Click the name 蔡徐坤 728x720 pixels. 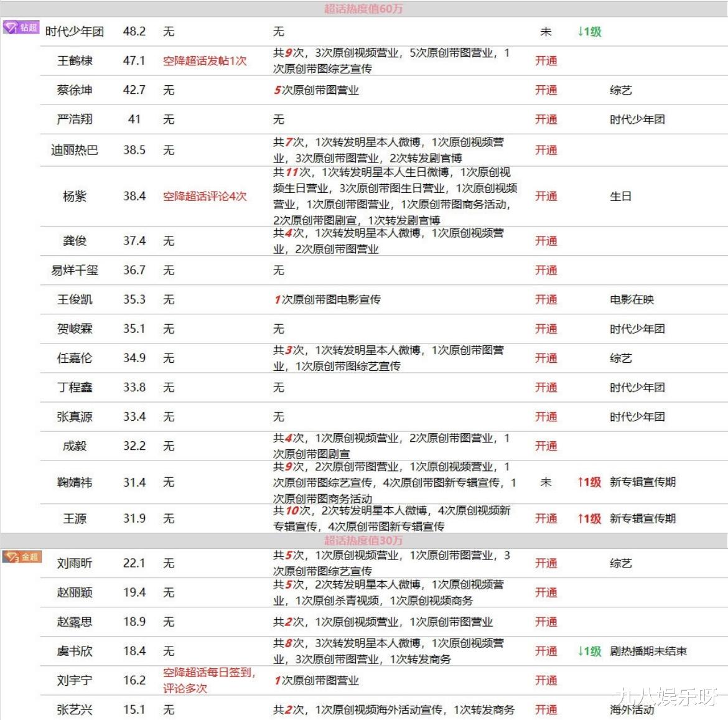74,90
